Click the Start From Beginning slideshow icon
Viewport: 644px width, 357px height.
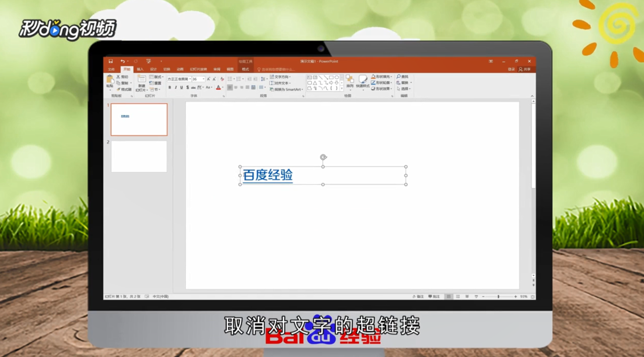(148, 61)
